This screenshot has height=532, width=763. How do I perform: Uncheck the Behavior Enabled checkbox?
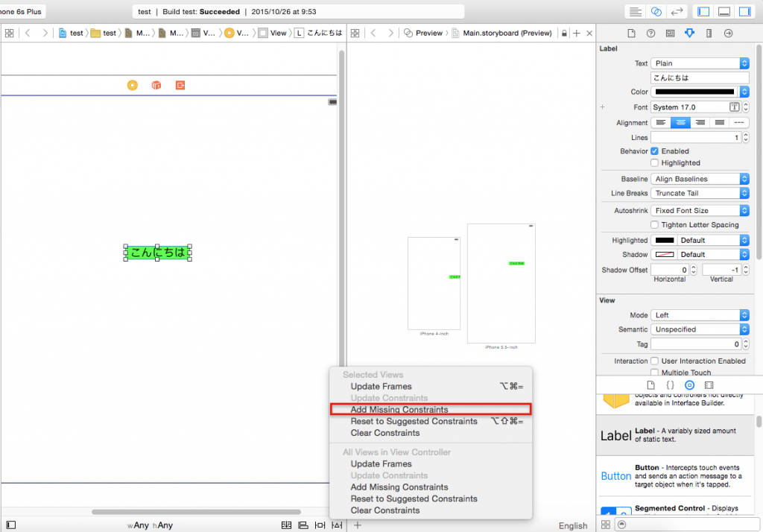[655, 151]
